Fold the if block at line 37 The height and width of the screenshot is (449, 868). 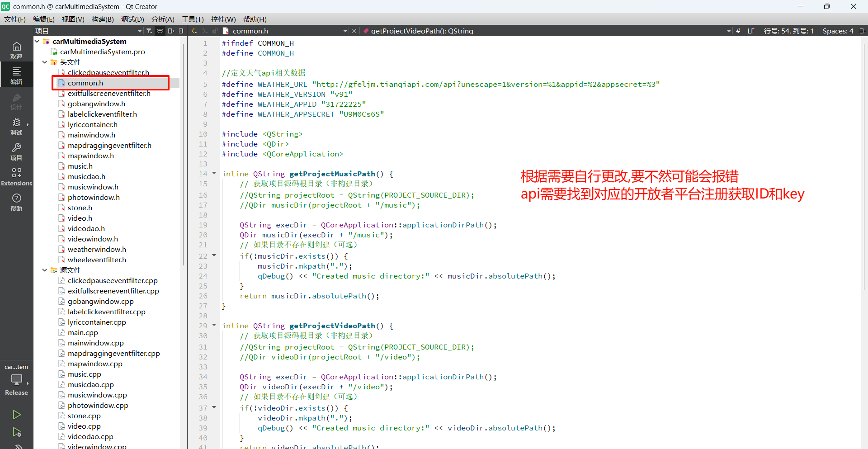(214, 407)
